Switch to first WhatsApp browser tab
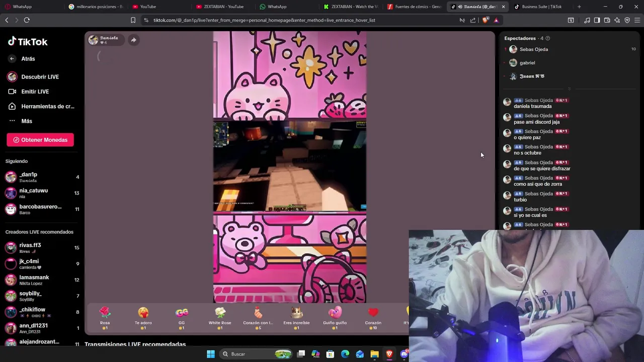Viewport: 644px width, 362px height. pos(31,7)
